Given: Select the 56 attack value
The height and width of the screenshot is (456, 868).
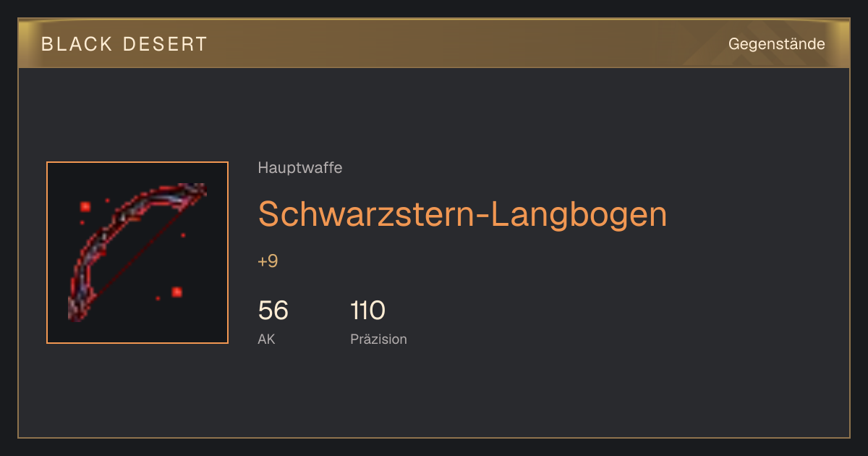Looking at the screenshot, I should pos(273,311).
